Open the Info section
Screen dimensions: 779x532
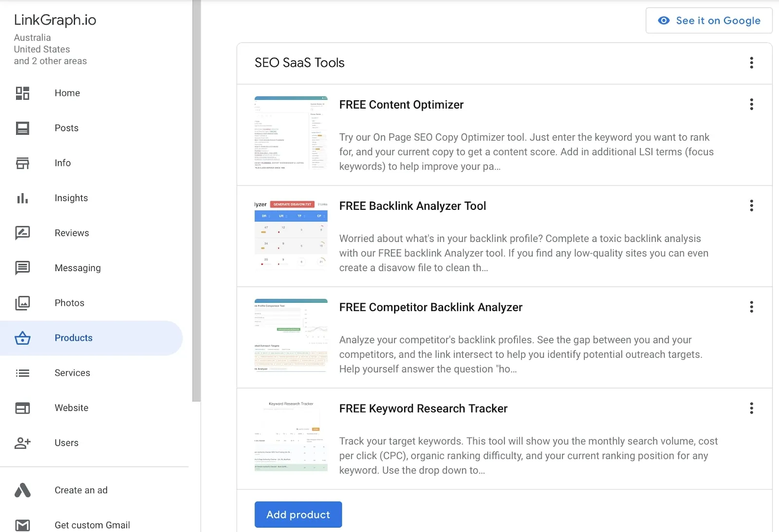pos(63,163)
